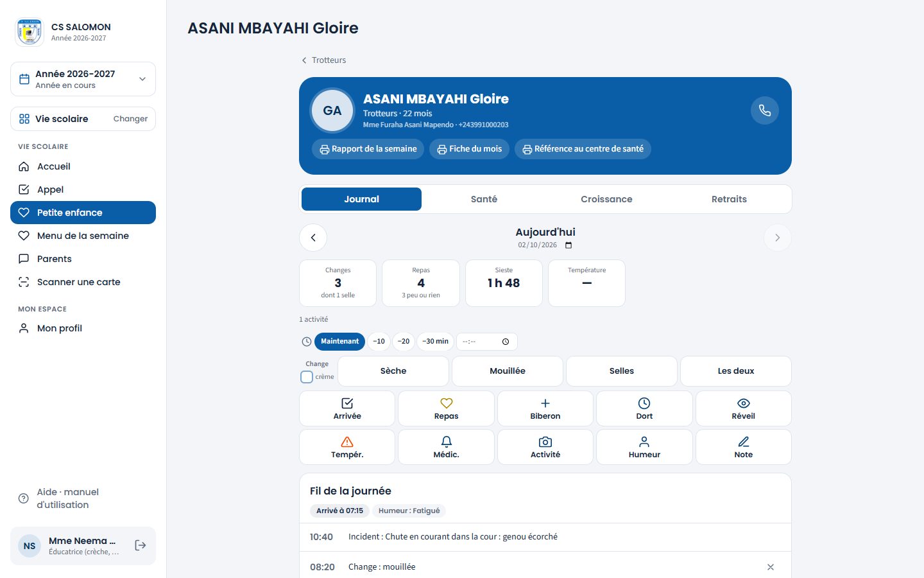The height and width of the screenshot is (578, 924).
Task: Select the Journal tab
Action: coord(361,199)
